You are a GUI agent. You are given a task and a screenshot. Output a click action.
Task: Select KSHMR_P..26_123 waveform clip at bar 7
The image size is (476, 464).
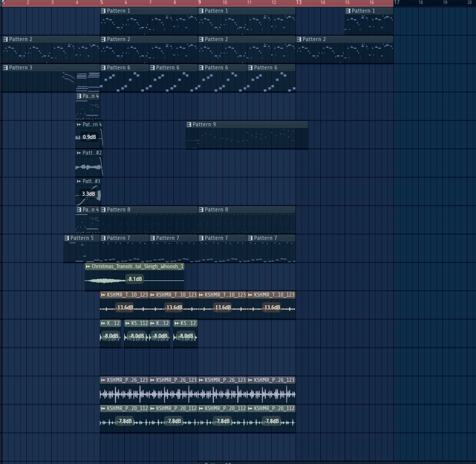tap(173, 390)
